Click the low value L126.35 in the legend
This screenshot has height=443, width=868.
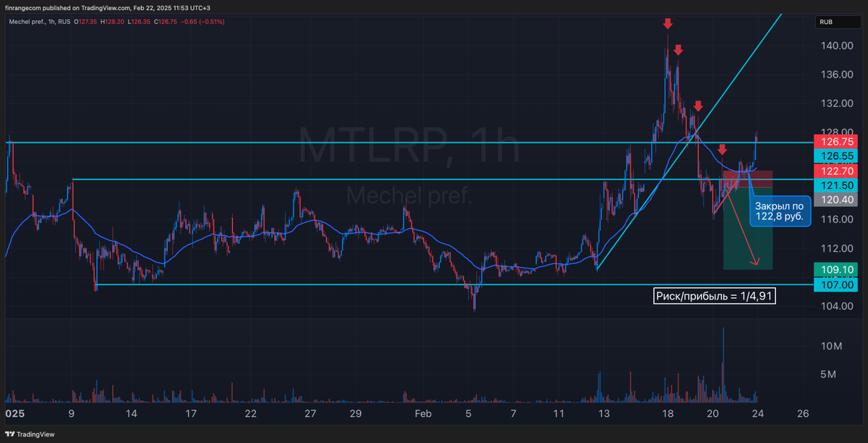pyautogui.click(x=138, y=22)
